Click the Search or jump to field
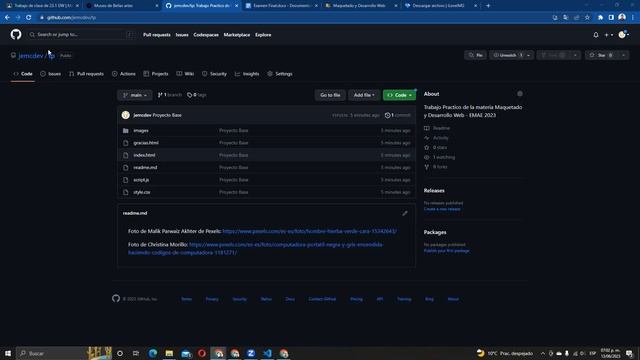 [x=82, y=35]
